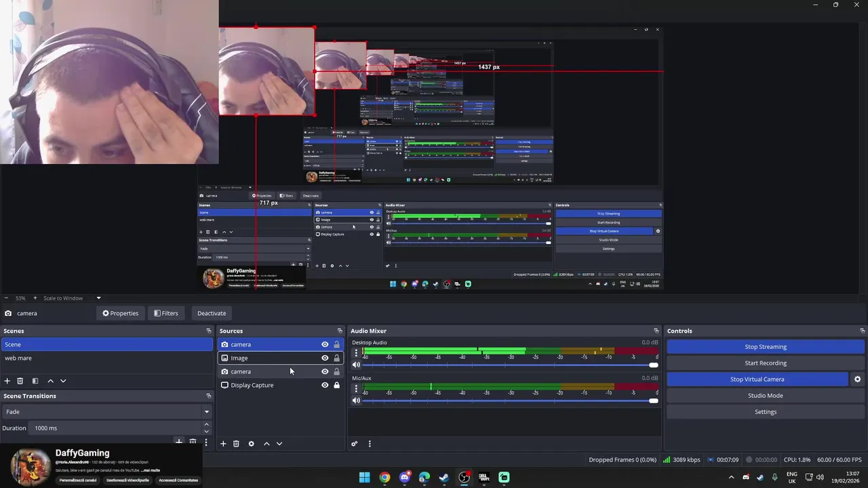Undock the Sources panel with its float icon
Screen dimensions: 868x488
pyautogui.click(x=340, y=331)
